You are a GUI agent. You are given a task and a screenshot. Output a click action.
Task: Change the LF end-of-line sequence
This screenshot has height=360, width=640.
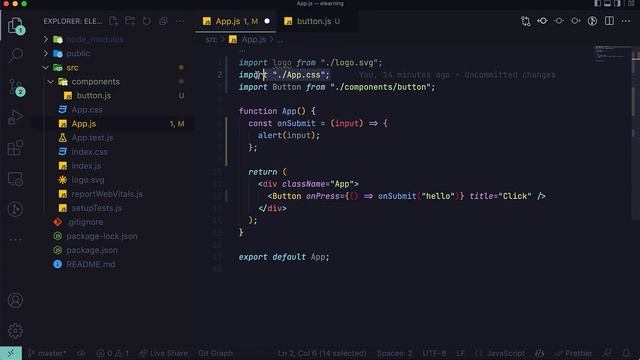tap(460, 353)
